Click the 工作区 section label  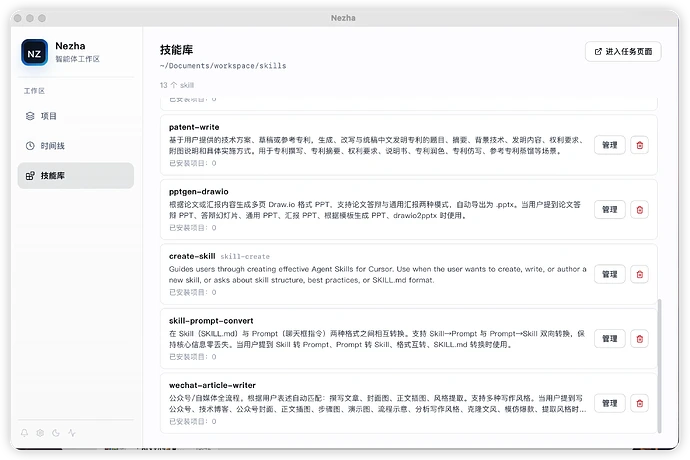[34, 91]
